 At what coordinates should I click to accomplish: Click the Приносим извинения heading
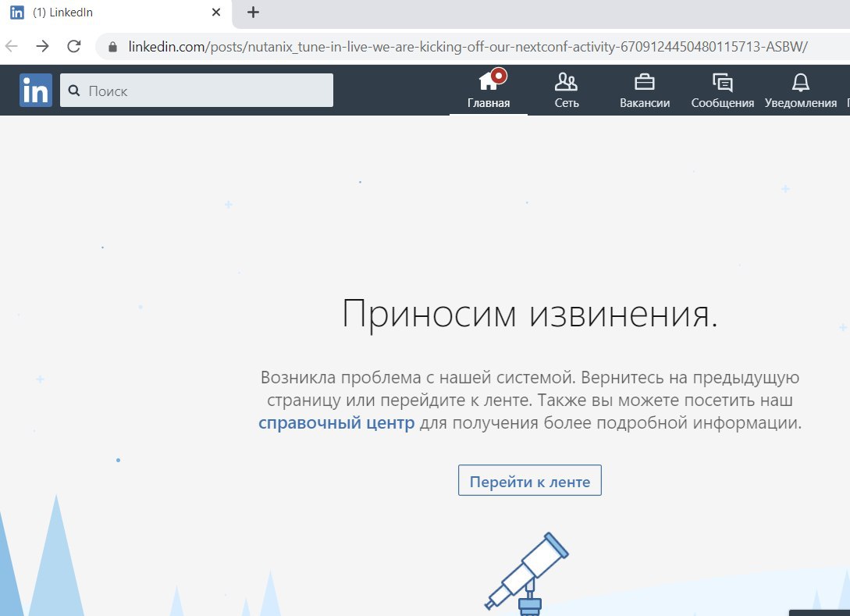pos(530,314)
